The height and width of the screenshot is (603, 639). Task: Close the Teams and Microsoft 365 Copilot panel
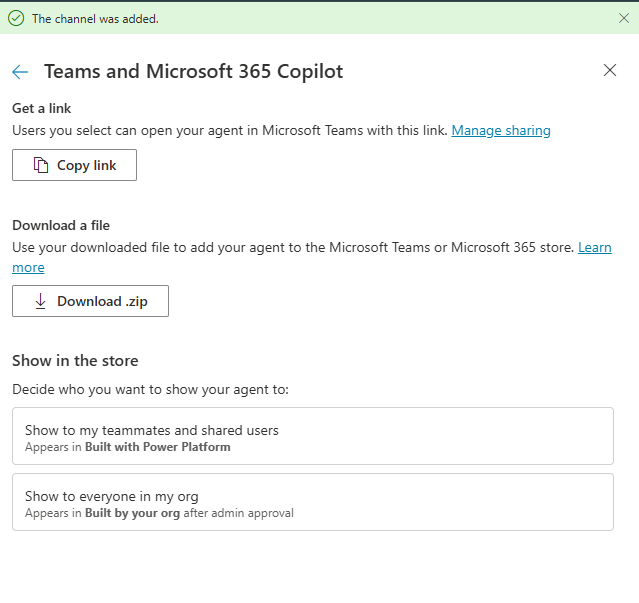tap(610, 70)
